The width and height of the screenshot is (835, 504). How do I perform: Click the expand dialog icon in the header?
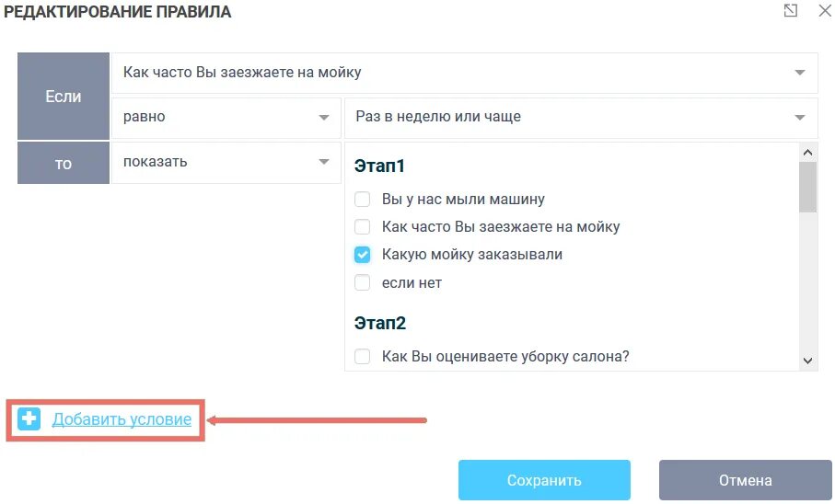(x=790, y=11)
